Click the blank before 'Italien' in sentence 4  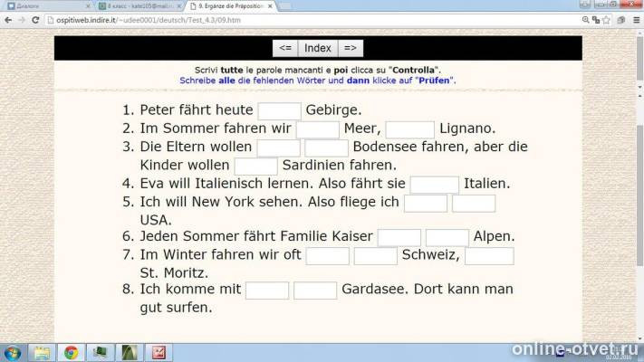435,185
